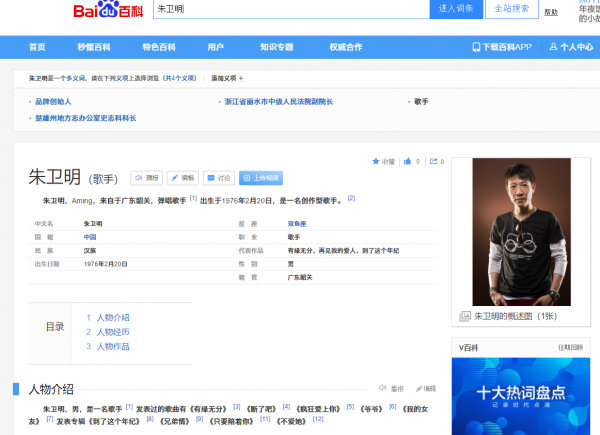
Task: Jump to 人物经历 in table of contents
Action: 112,332
